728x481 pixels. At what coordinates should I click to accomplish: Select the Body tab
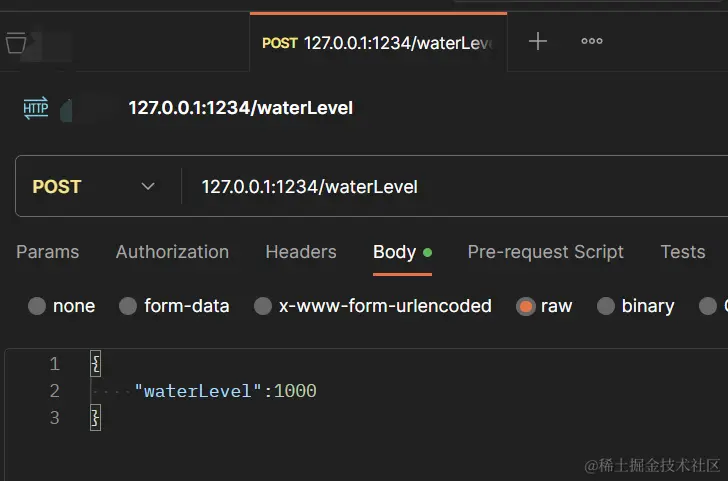pos(394,252)
